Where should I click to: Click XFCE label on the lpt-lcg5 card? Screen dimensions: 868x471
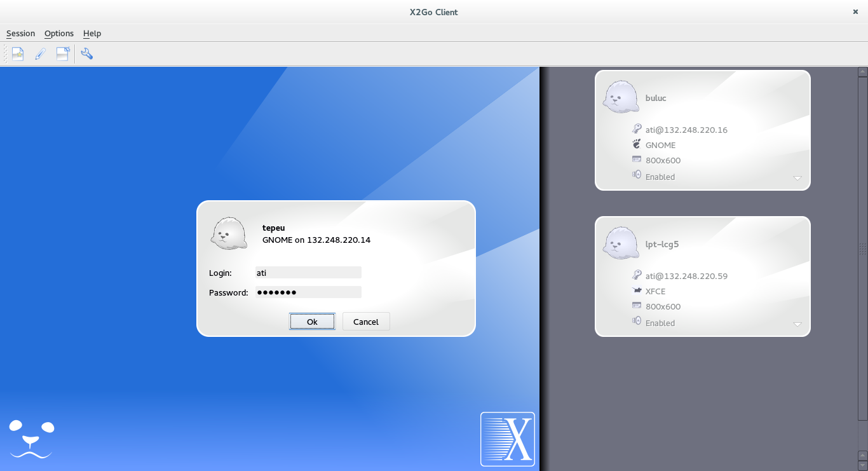[656, 291]
